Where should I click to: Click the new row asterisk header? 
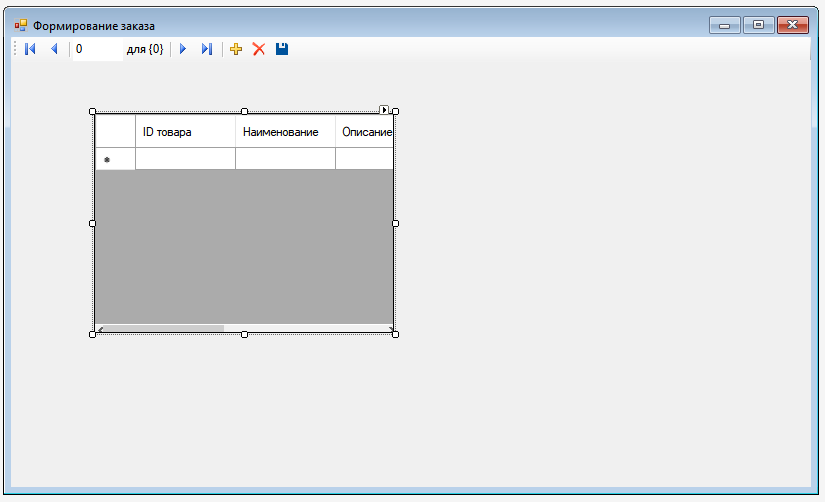point(115,159)
